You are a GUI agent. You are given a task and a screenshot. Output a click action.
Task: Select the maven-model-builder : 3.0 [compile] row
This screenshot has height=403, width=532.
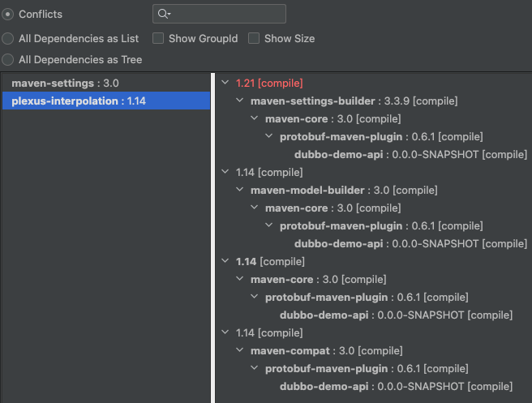click(344, 191)
